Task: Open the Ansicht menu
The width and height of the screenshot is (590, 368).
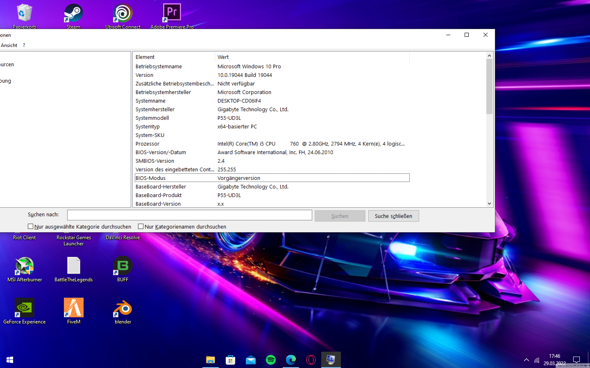Action: pos(9,45)
